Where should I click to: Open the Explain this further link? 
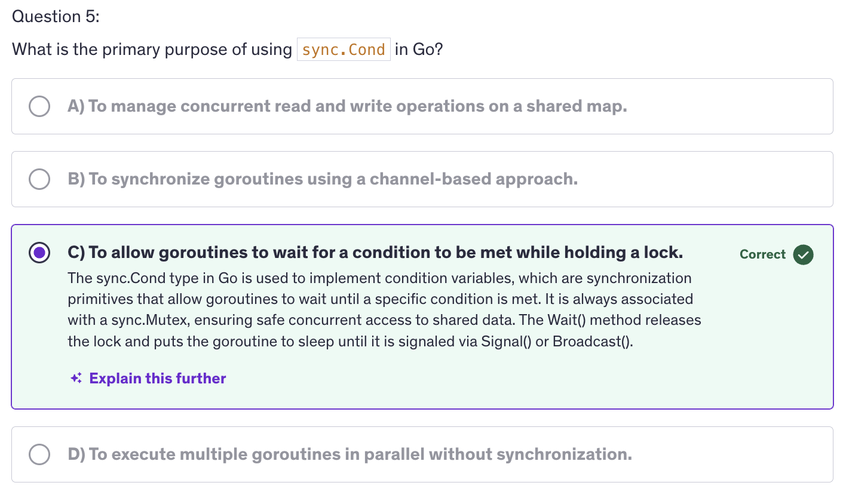(158, 378)
